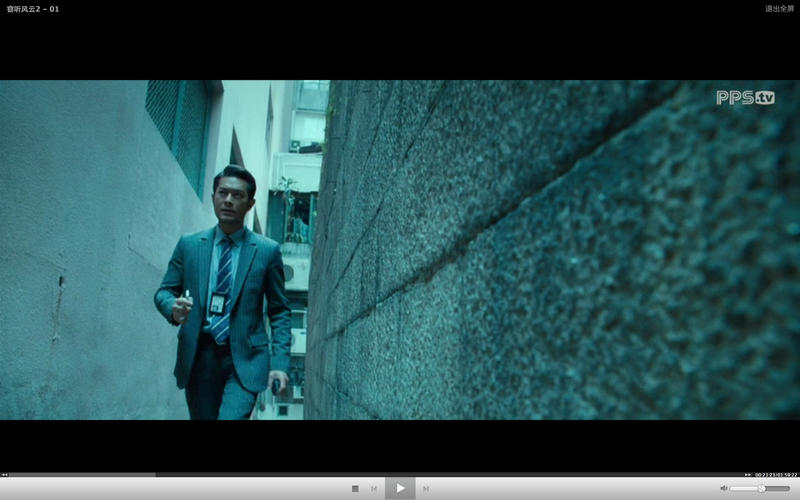Click the elapsed and total time readout
Viewport: 800px width, 500px height.
point(776,474)
